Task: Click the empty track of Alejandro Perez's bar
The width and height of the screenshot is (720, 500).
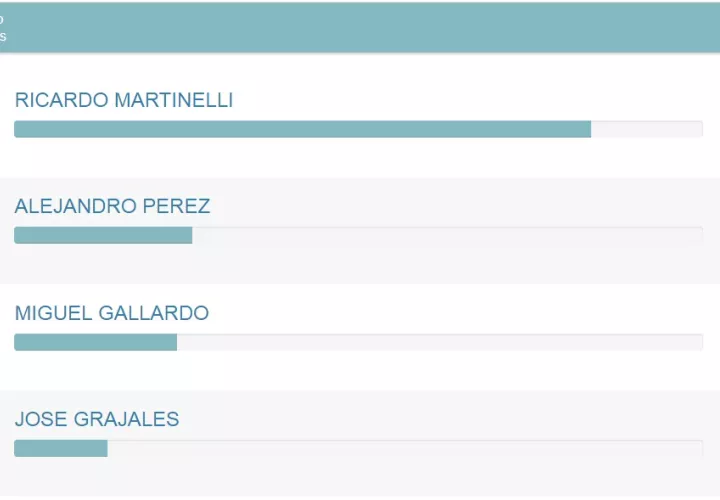Action: 447,235
